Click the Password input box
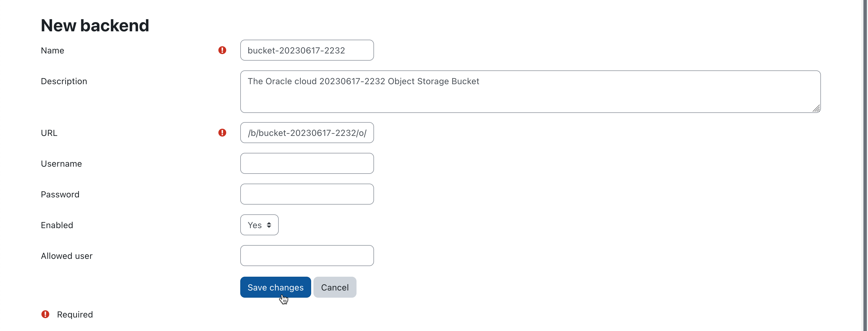868x331 pixels. pyautogui.click(x=307, y=194)
